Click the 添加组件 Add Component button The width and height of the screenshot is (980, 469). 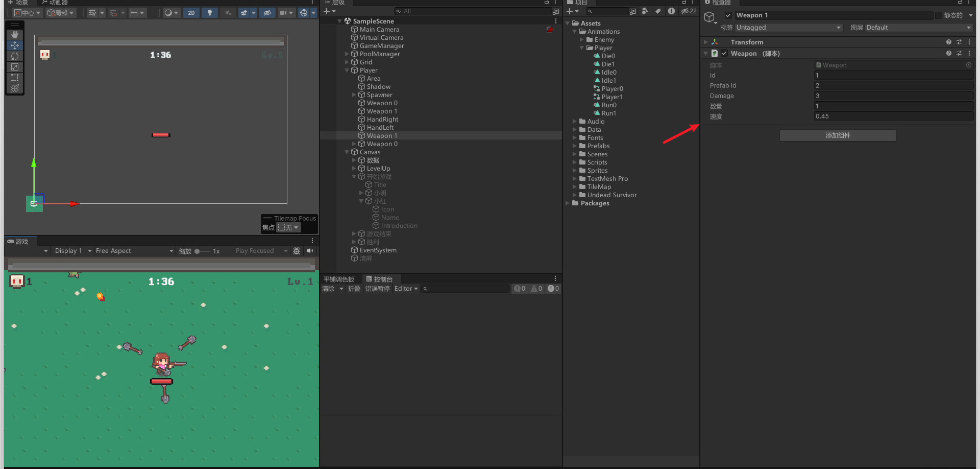tap(838, 135)
